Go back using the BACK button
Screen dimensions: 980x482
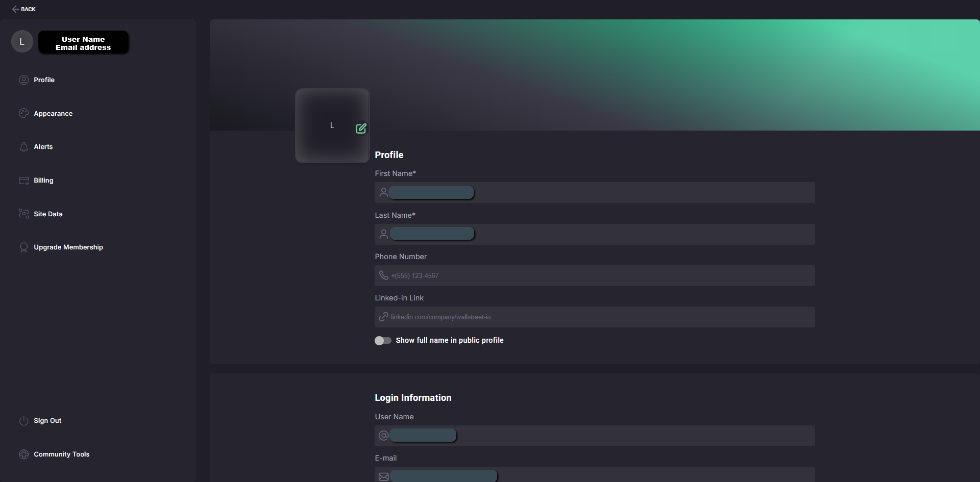24,9
